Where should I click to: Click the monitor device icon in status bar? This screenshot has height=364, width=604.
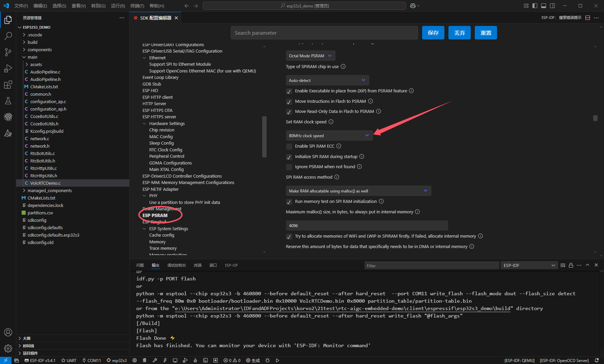coord(175,360)
